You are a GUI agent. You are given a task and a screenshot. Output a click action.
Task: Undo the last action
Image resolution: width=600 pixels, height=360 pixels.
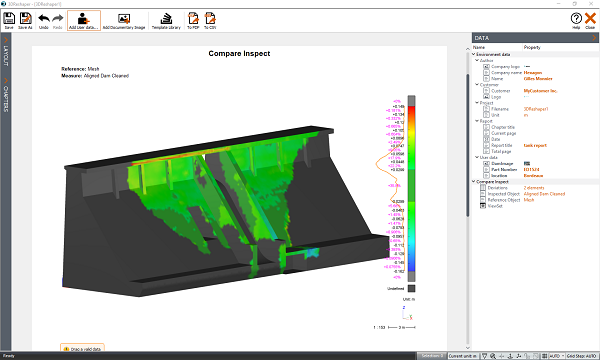[x=44, y=20]
